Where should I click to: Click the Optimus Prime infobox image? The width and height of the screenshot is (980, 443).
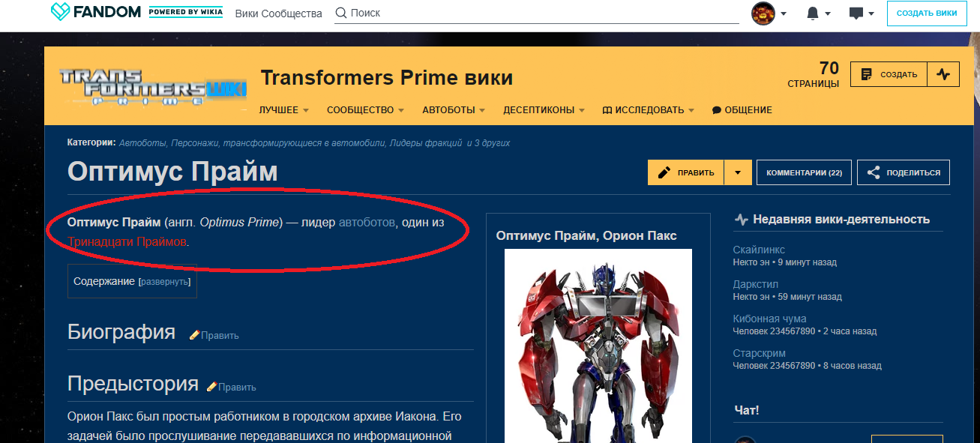click(x=598, y=346)
